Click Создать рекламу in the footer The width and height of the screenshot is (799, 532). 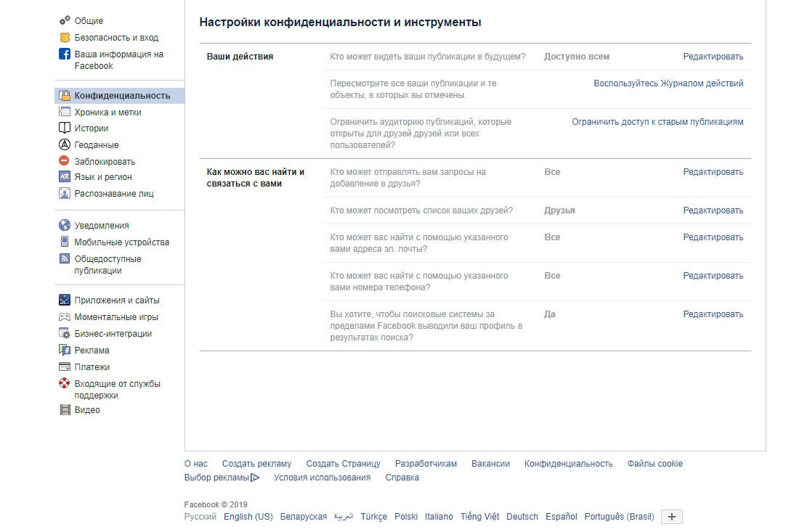click(x=257, y=464)
